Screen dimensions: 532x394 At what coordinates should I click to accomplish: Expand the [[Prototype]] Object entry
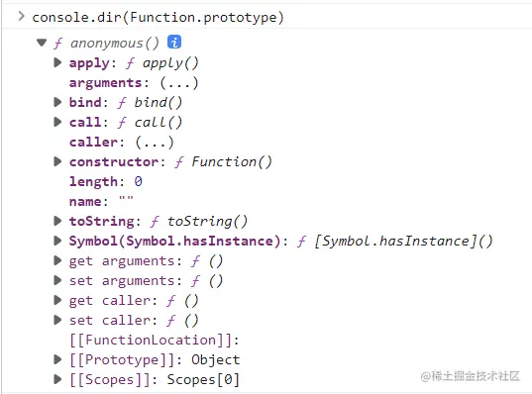[x=57, y=359]
